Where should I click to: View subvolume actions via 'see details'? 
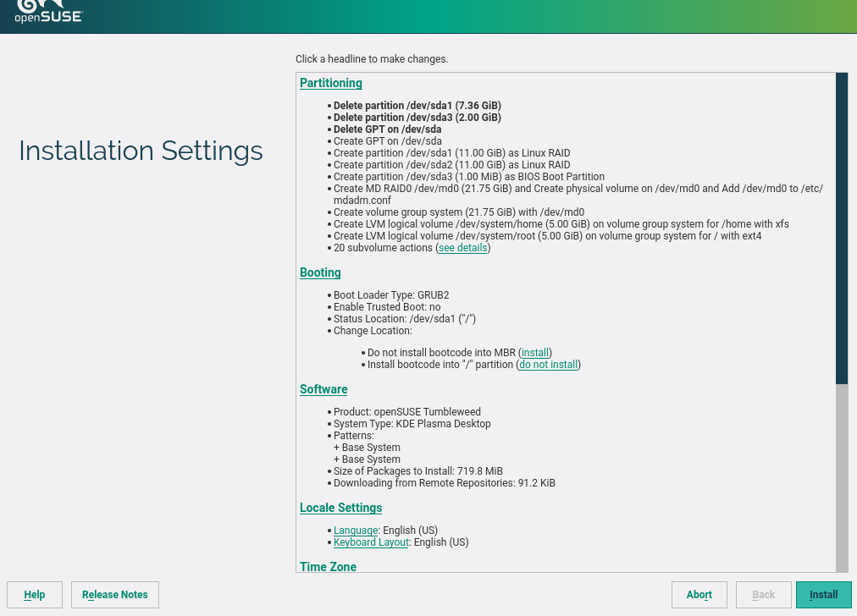(462, 248)
